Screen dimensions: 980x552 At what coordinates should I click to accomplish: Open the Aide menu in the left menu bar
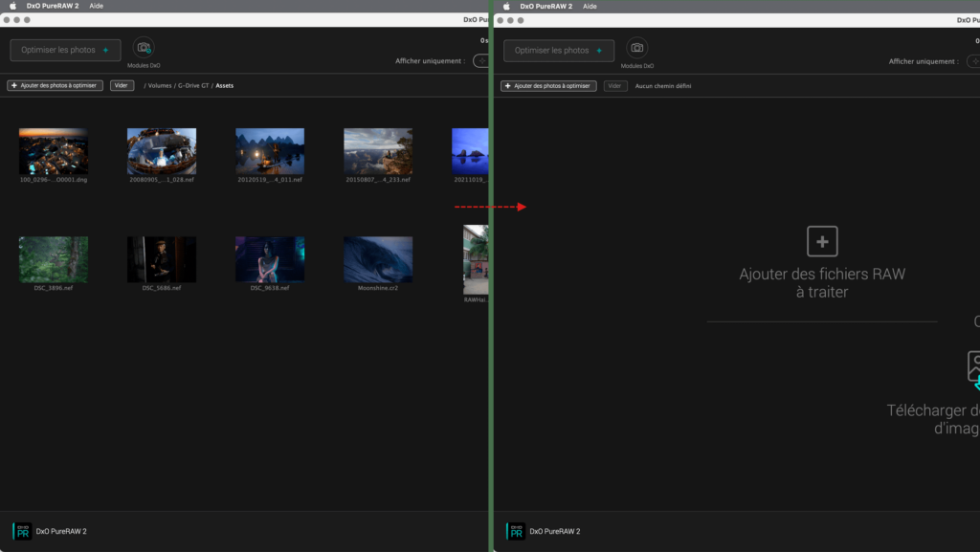97,6
